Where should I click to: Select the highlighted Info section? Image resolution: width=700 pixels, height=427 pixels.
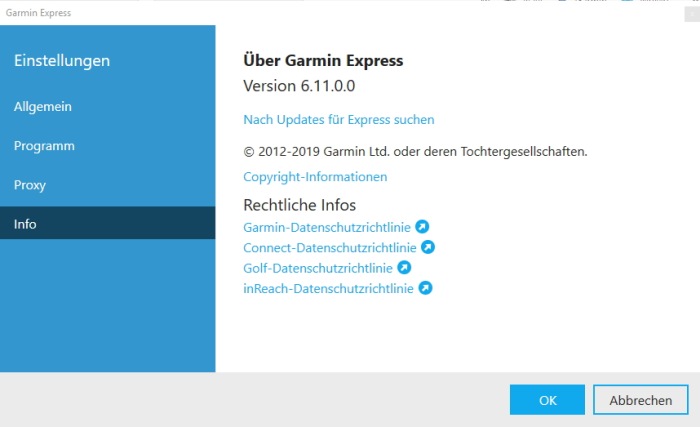pos(25,224)
